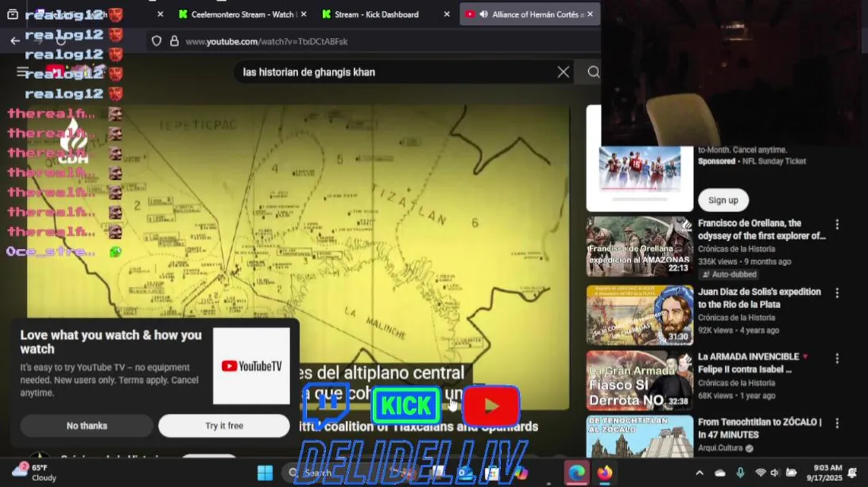Screen dimensions: 868x487
Task: Open the tracking protection shield icon
Action: [x=157, y=41]
